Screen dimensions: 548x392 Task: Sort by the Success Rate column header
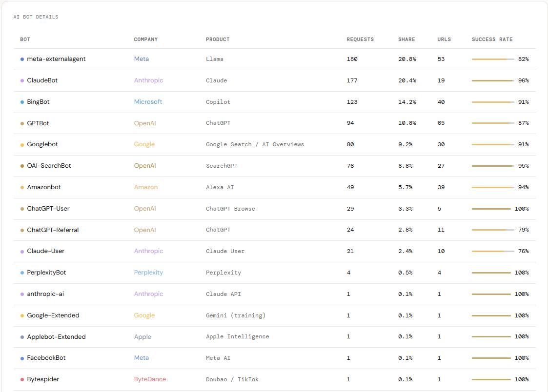(x=492, y=39)
